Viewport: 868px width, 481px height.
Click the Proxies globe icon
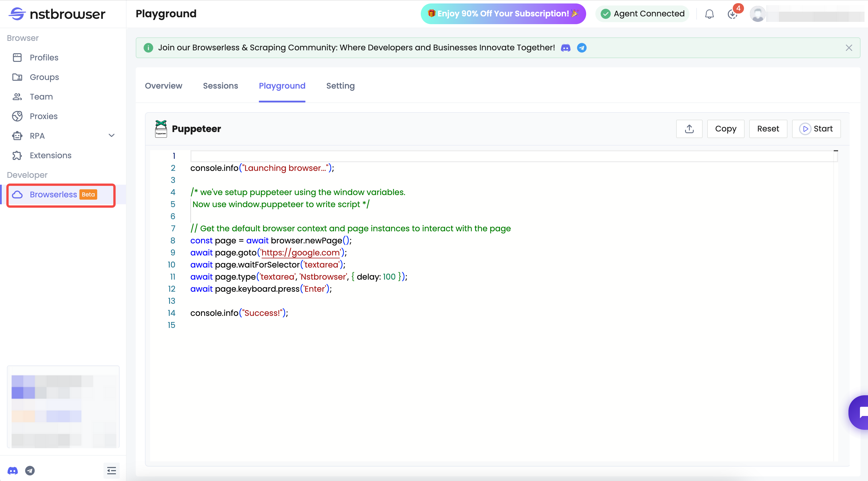(17, 116)
